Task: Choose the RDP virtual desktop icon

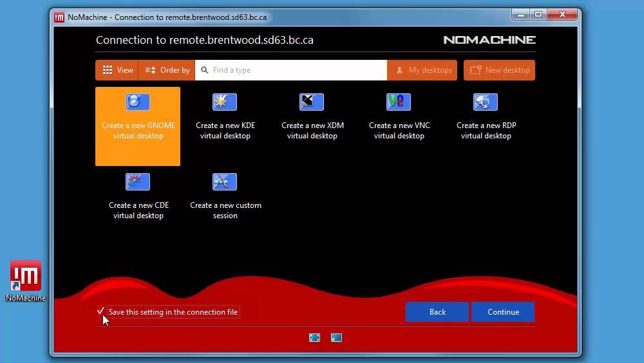Action: click(x=486, y=102)
